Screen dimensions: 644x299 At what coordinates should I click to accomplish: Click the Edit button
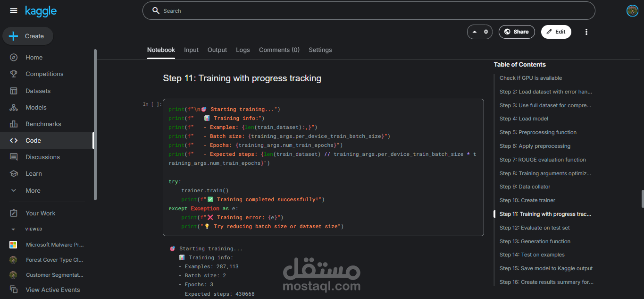click(x=556, y=32)
